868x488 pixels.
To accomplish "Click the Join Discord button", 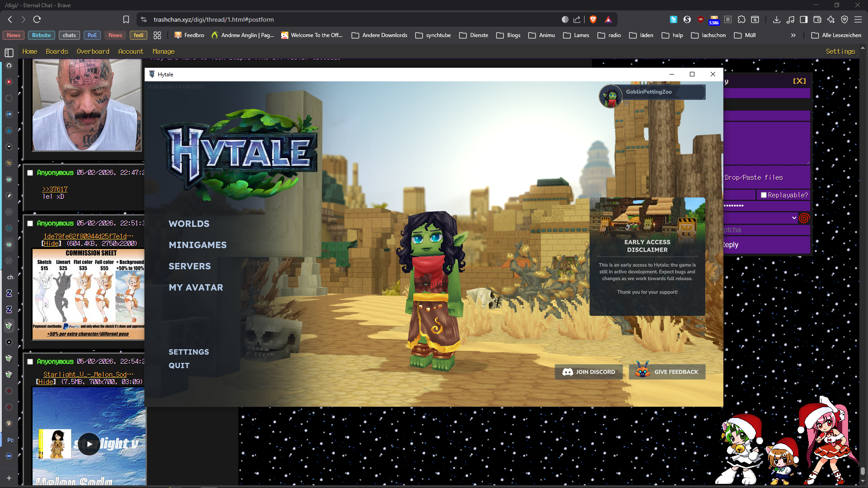I will point(589,372).
